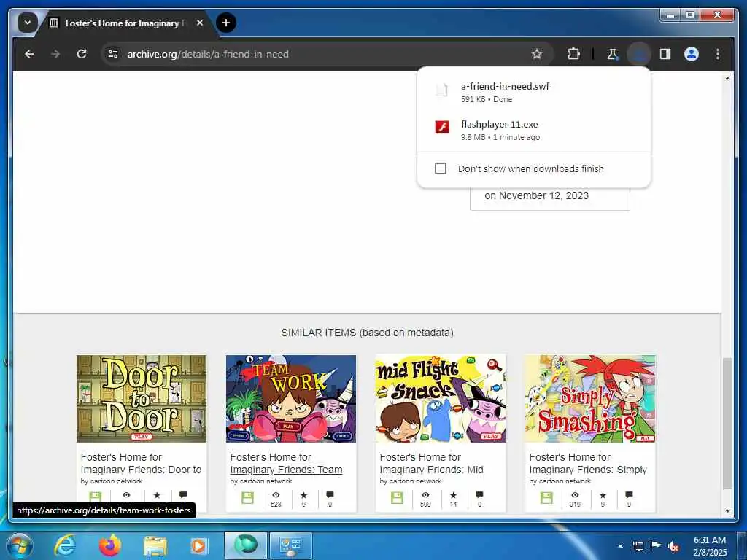Screen dimensions: 747x560
Task: View site information icon in address bar
Action: coord(113,54)
